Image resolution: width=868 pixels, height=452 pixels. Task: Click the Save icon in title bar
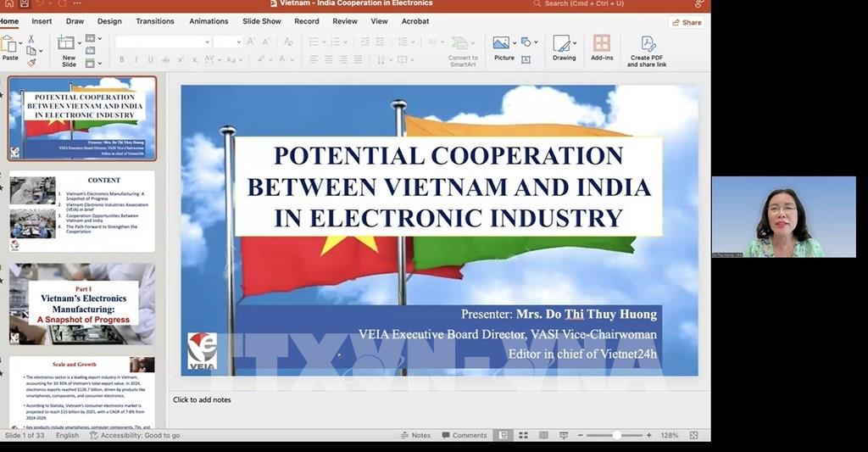pos(25,3)
